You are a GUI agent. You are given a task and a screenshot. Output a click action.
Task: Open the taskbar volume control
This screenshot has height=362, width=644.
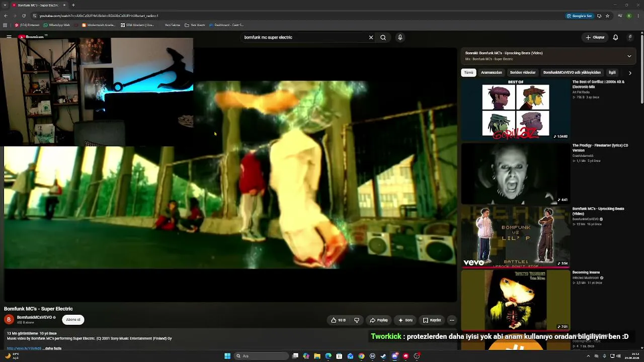click(618, 356)
